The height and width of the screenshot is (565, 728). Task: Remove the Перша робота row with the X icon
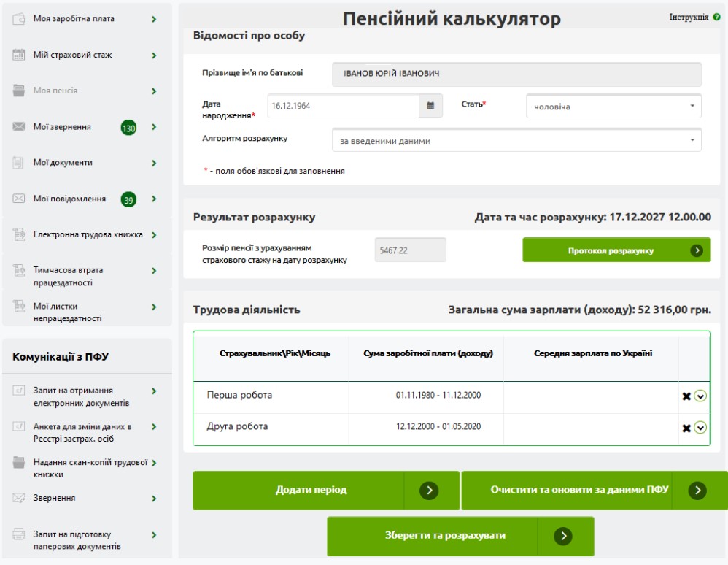686,395
